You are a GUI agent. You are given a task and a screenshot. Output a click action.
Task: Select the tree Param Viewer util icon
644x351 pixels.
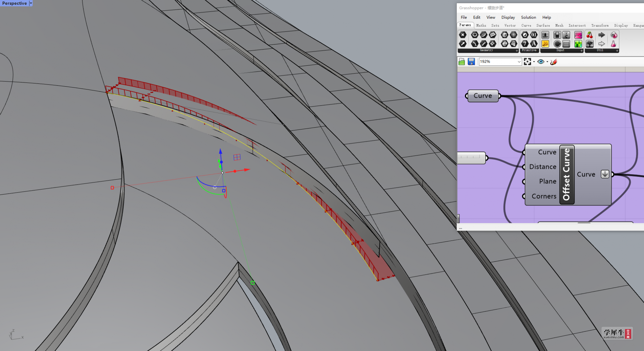point(590,43)
